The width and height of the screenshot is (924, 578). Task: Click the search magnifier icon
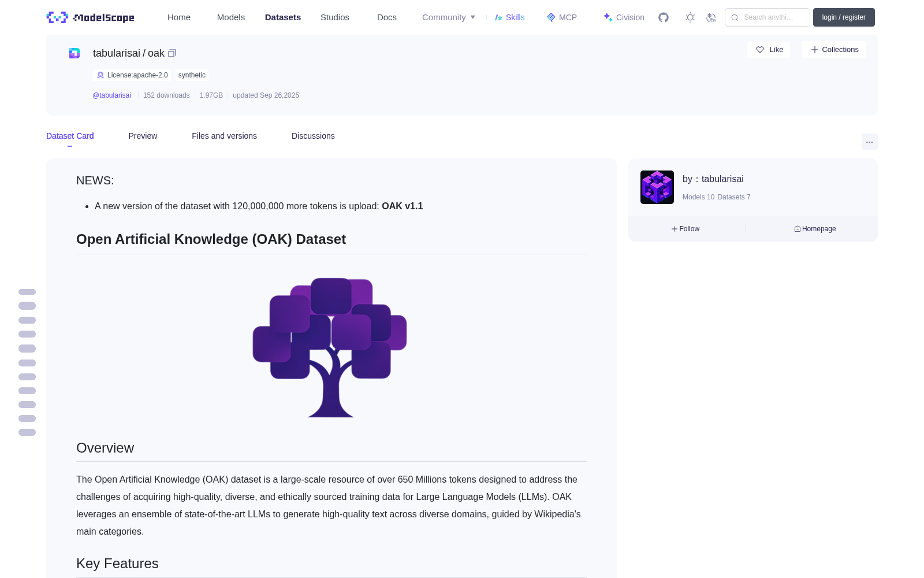click(735, 17)
